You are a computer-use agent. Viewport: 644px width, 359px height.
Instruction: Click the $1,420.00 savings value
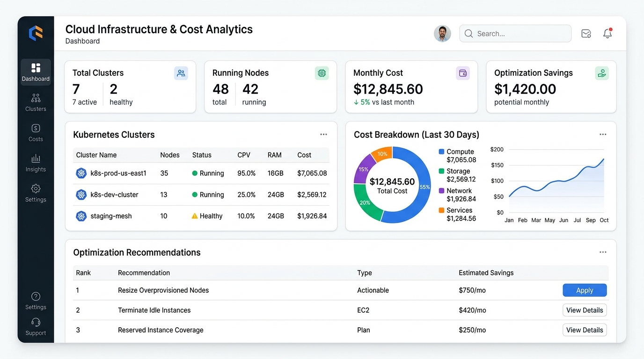click(x=525, y=89)
